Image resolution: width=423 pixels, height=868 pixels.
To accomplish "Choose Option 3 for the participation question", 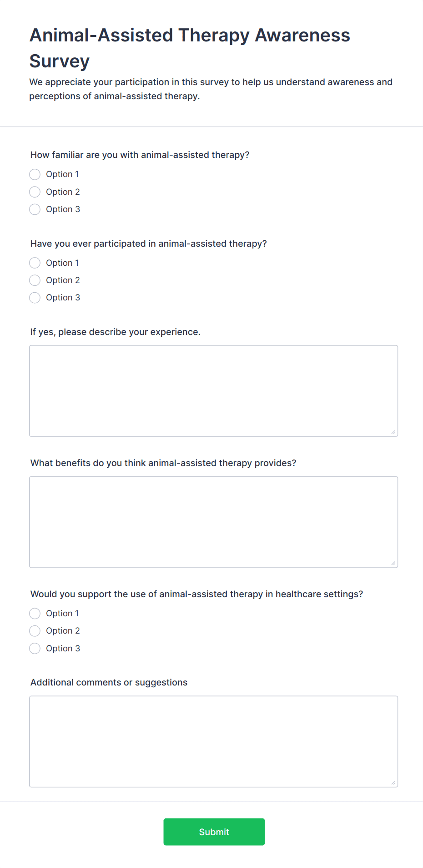I will click(35, 298).
